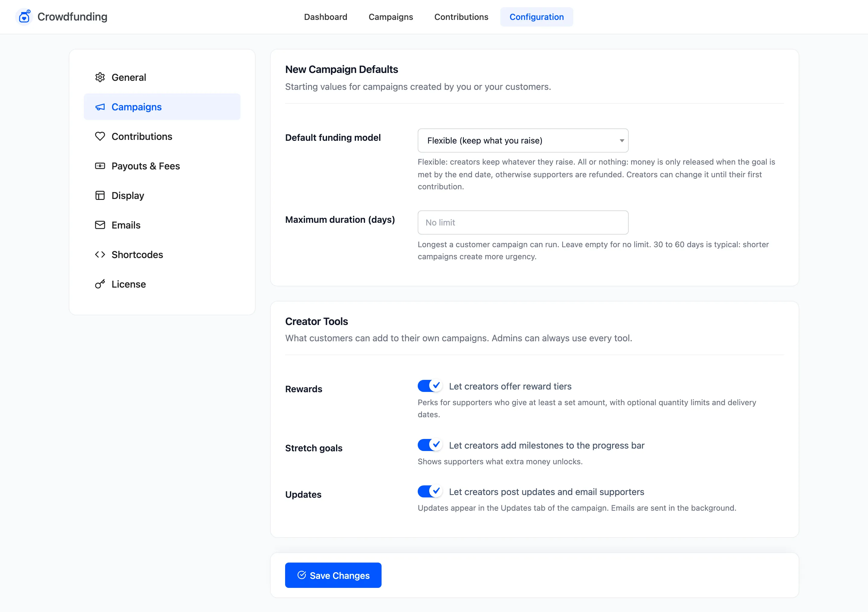Click the Crowdfunding logo icon
This screenshot has width=868, height=612.
(x=24, y=17)
